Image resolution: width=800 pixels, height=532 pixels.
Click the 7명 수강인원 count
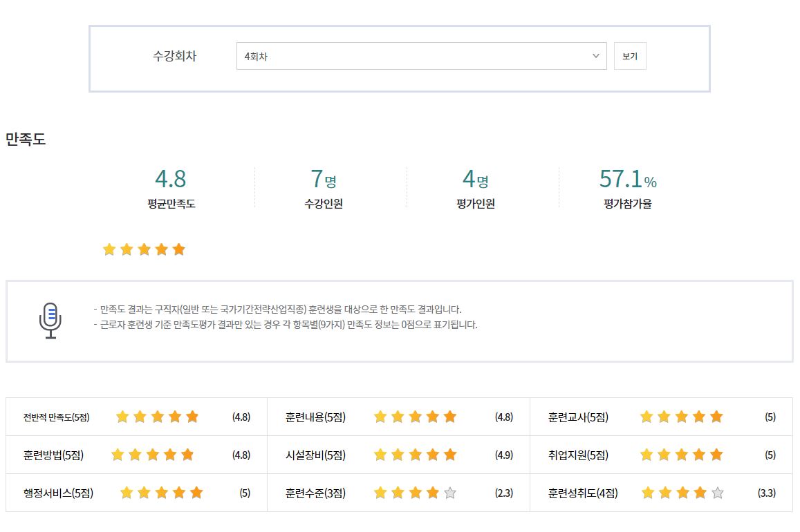click(x=323, y=179)
